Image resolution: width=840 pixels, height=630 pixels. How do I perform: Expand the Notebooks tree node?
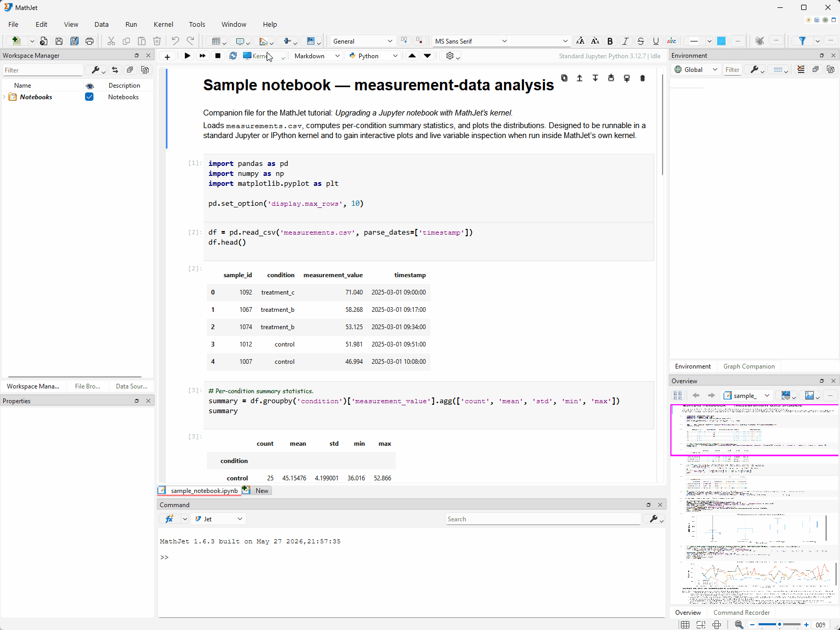click(5, 97)
